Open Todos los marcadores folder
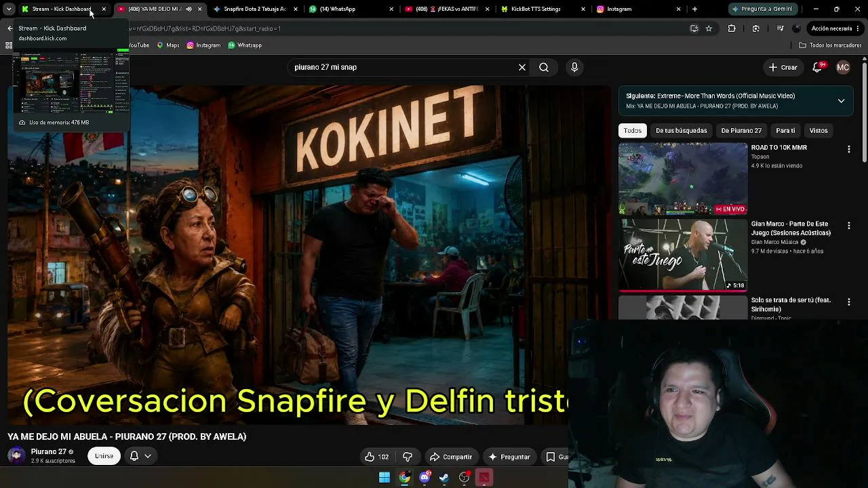The width and height of the screenshot is (868, 488). point(830,45)
